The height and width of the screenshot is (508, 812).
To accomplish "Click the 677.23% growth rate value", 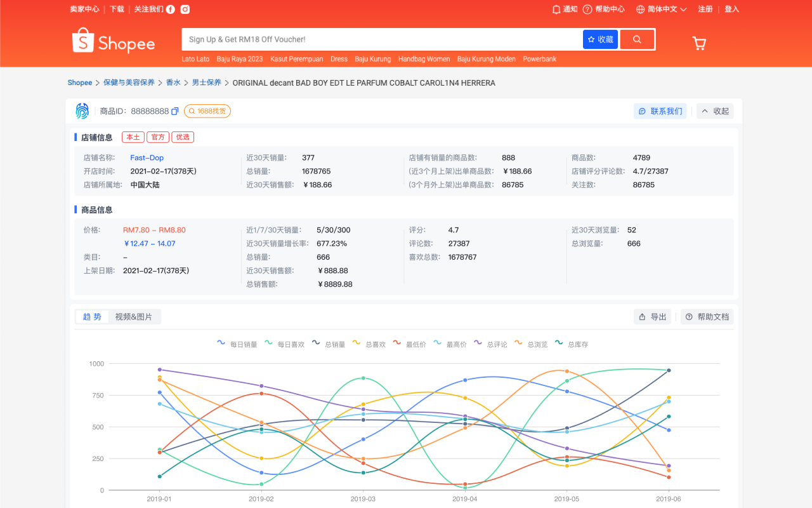I will (x=332, y=243).
